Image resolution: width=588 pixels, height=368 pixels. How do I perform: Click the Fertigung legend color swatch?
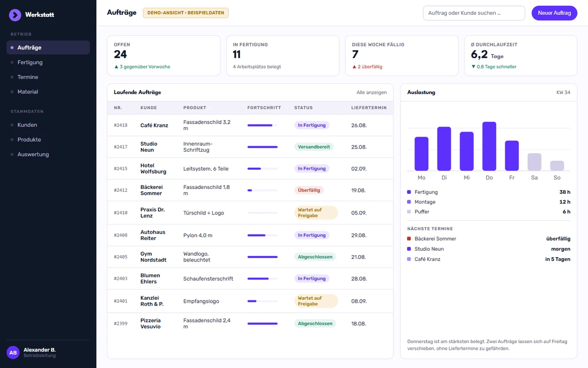click(409, 192)
